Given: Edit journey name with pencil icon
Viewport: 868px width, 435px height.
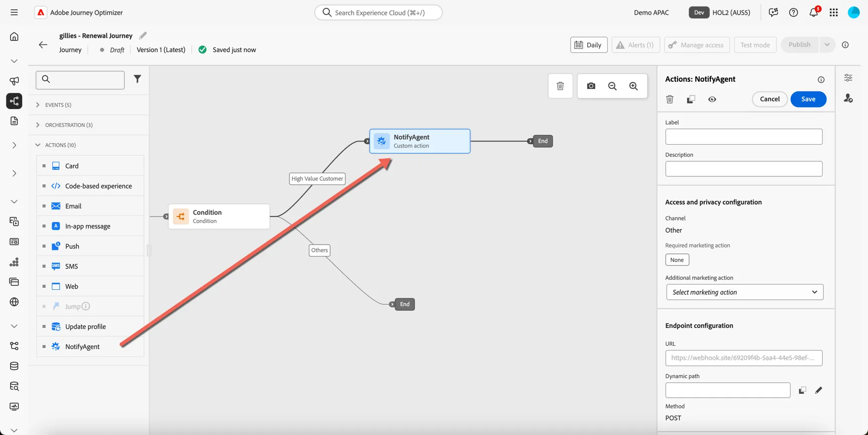Looking at the screenshot, I should 143,35.
